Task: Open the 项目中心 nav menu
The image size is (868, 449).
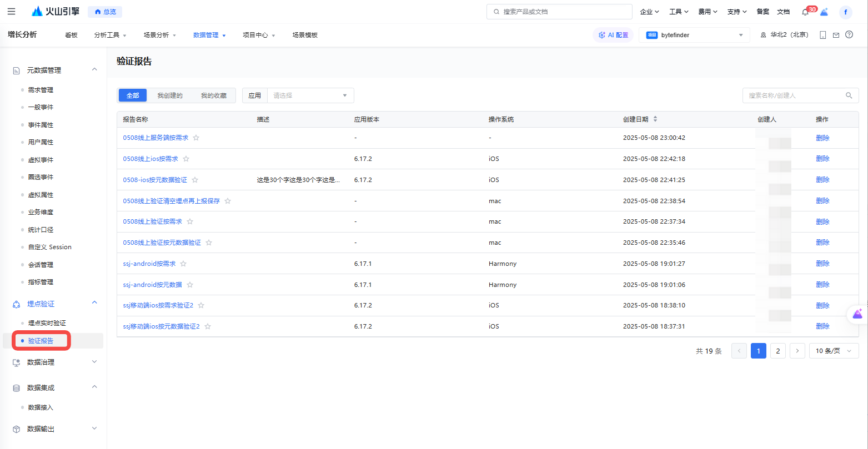Action: 259,35
